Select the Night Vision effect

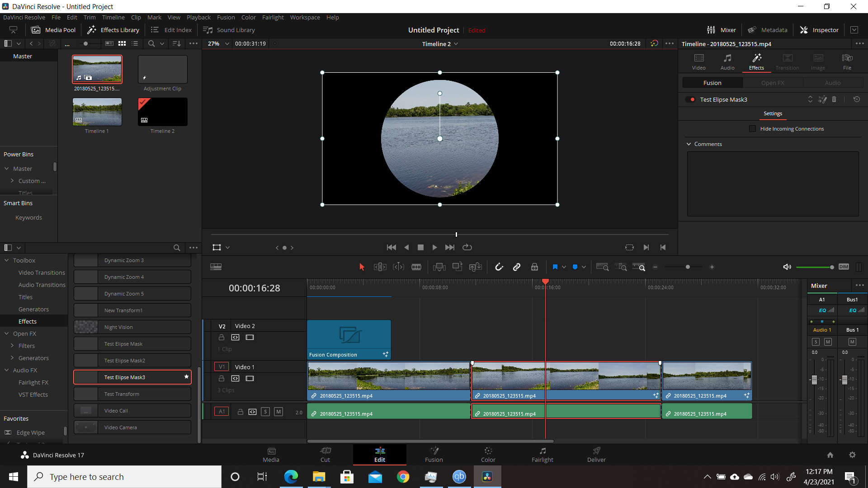pyautogui.click(x=132, y=327)
